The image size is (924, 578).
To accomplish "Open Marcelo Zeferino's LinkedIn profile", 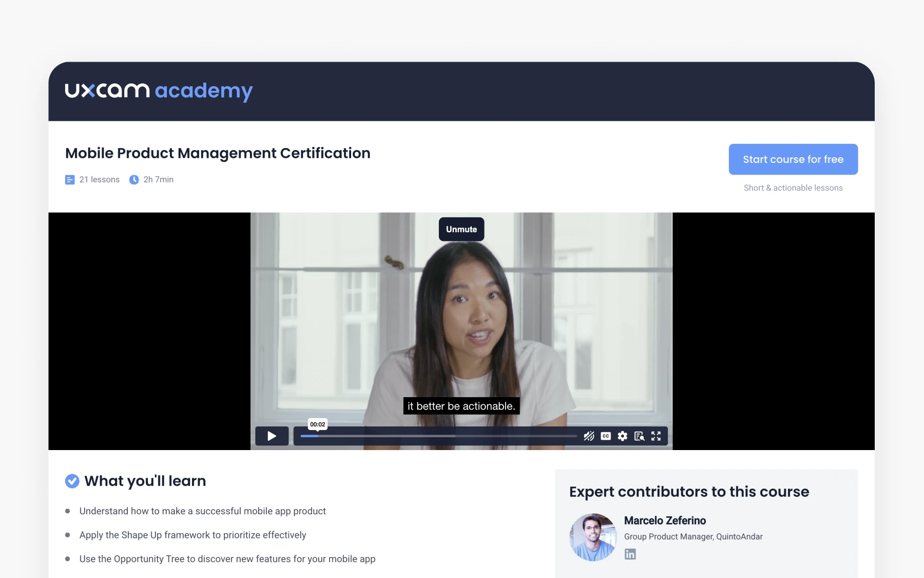I will [630, 554].
